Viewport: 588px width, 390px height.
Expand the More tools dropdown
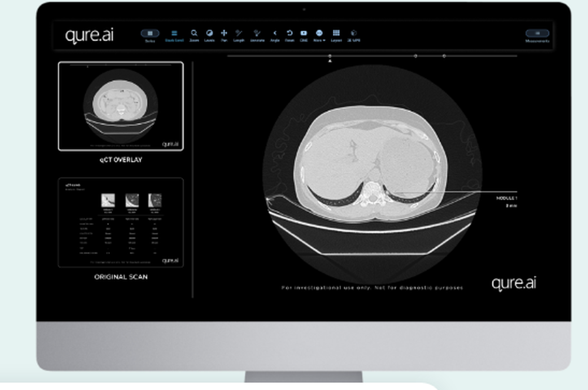[319, 35]
